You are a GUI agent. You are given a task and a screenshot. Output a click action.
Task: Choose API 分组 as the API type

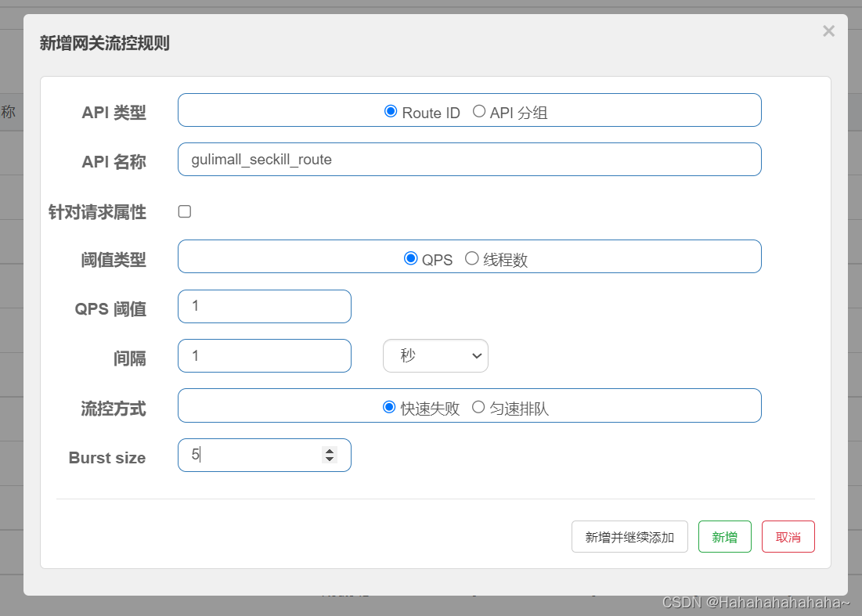[478, 111]
